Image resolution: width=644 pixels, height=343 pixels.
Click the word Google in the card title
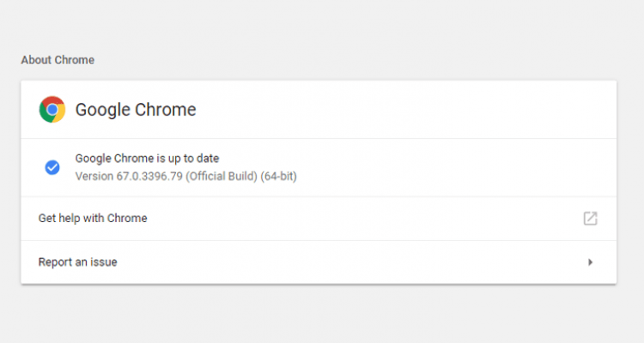[x=103, y=110]
